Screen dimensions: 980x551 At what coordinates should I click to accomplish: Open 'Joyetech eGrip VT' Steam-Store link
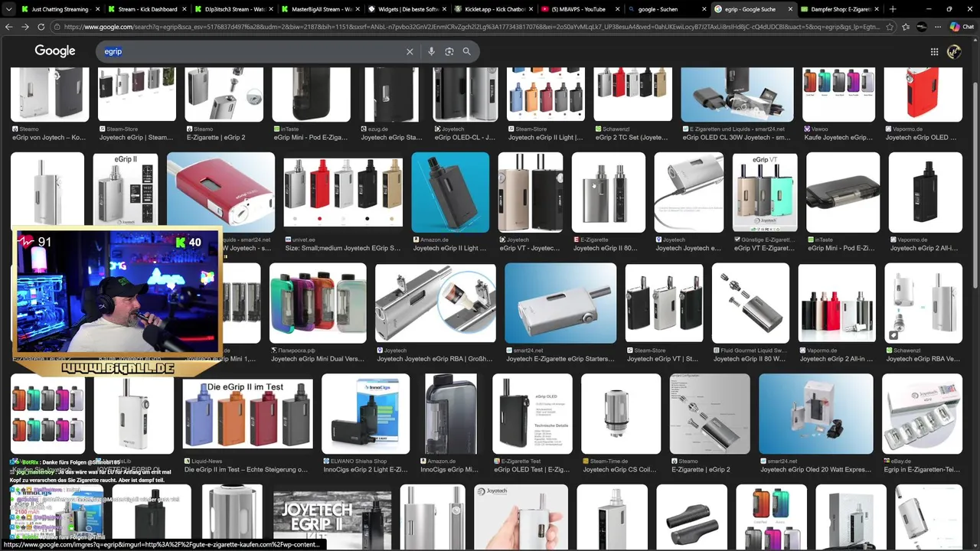[x=662, y=359]
